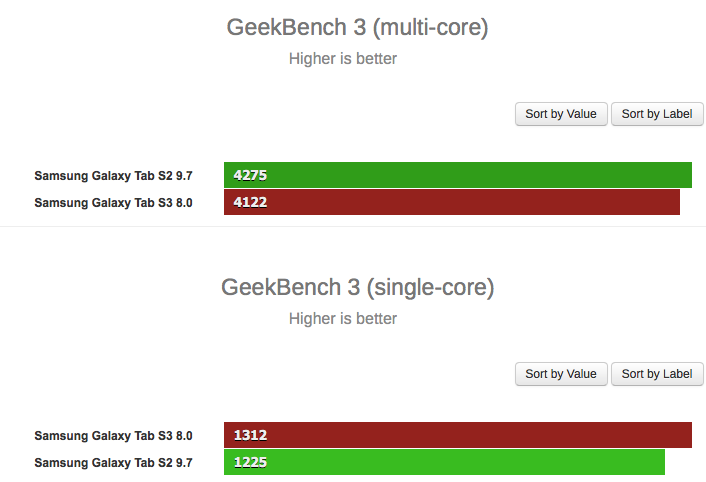
Task: Click the GeekBench 3 (multi-core) title
Action: [x=357, y=28]
